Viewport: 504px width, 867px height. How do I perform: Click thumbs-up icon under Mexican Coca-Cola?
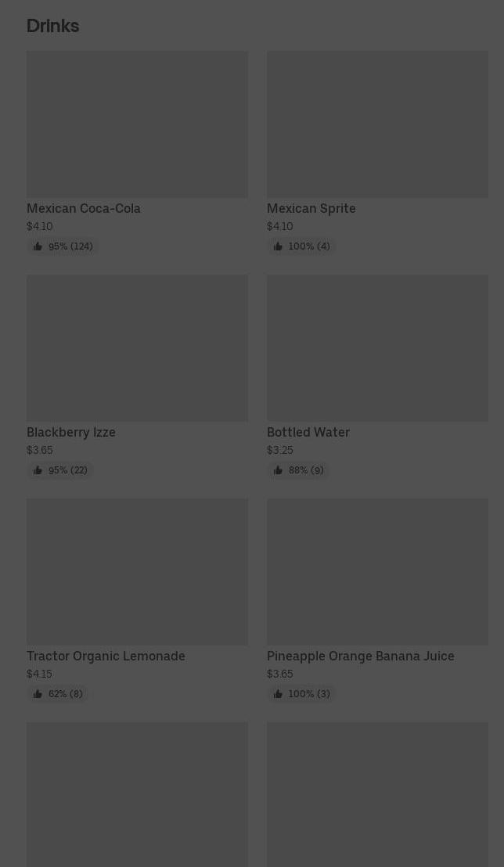[x=38, y=246]
